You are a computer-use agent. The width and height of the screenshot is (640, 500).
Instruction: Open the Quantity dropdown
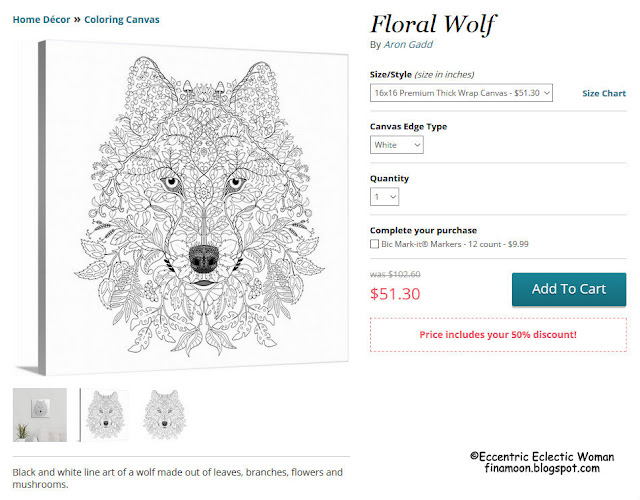[384, 197]
